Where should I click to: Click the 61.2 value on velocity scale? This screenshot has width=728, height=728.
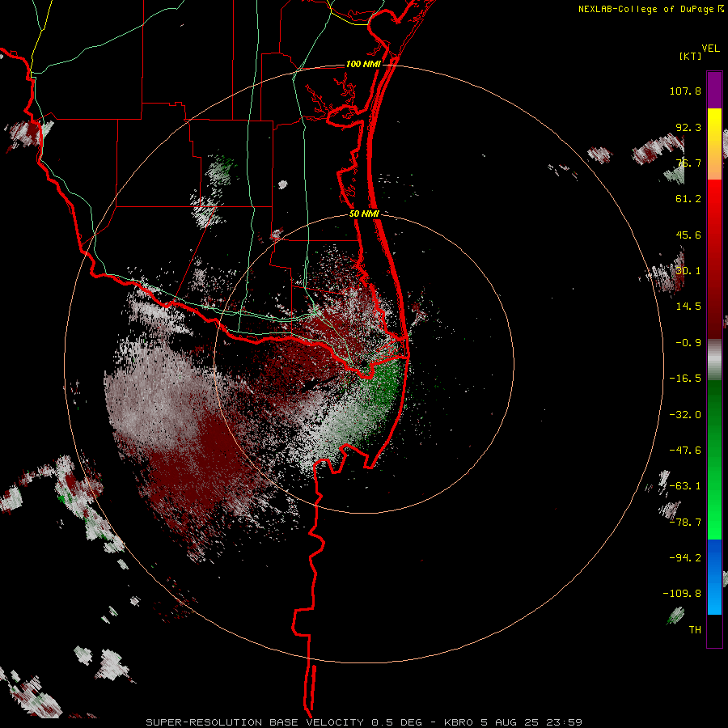tap(688, 199)
